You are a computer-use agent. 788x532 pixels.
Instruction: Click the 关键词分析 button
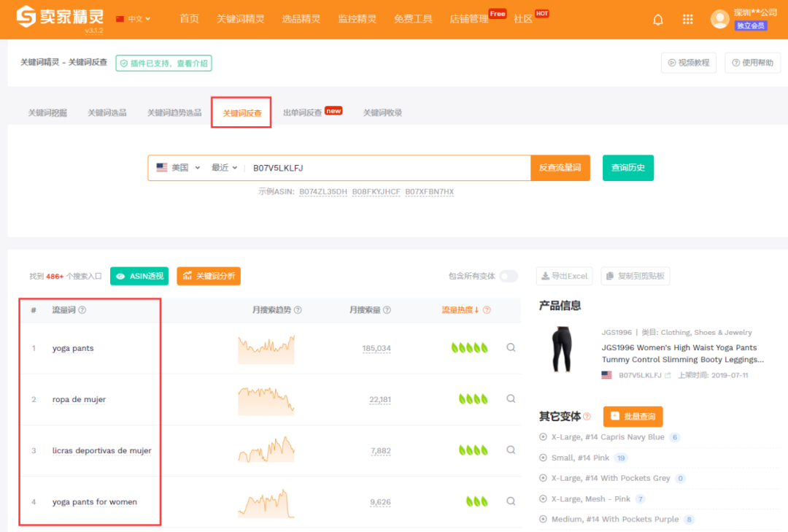coord(209,276)
